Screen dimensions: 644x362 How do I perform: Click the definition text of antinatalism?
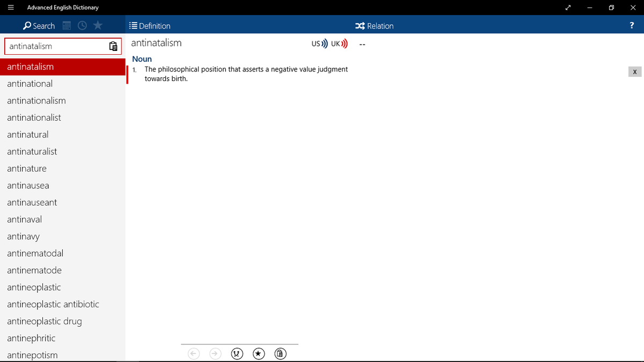point(246,74)
